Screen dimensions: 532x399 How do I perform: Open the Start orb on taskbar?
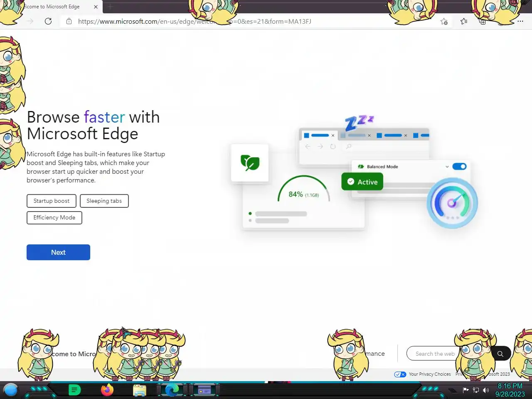(x=11, y=390)
